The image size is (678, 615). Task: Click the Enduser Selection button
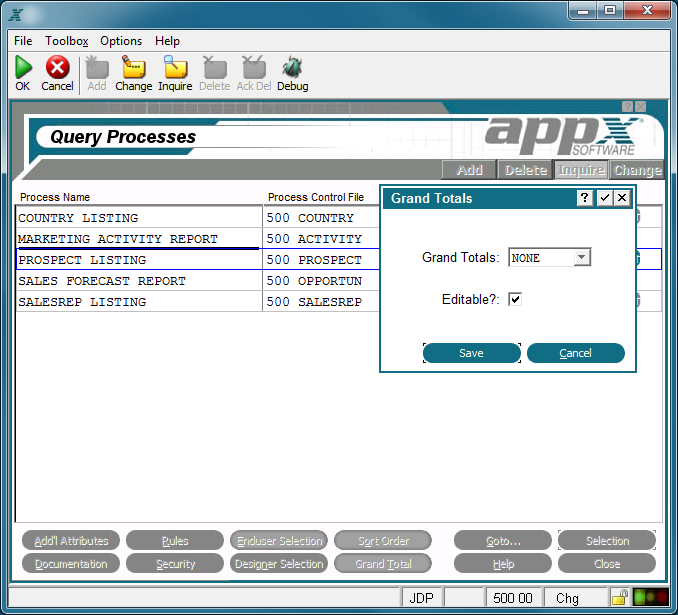(279, 541)
